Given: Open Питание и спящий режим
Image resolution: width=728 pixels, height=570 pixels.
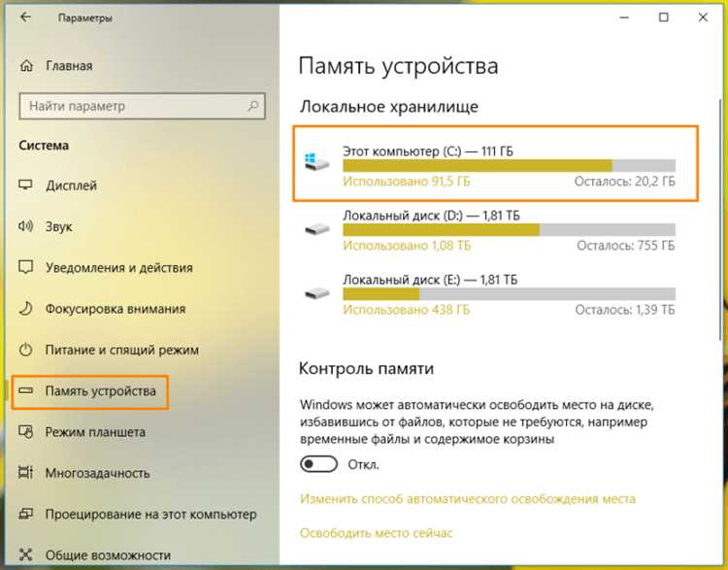Looking at the screenshot, I should point(121,350).
